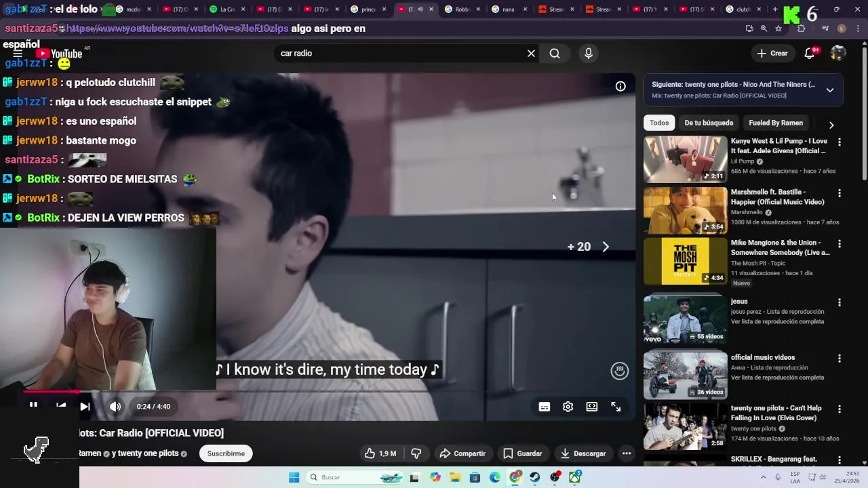Viewport: 868px width, 488px height.
Task: Click the taskbar Buscar search box
Action: 356,478
